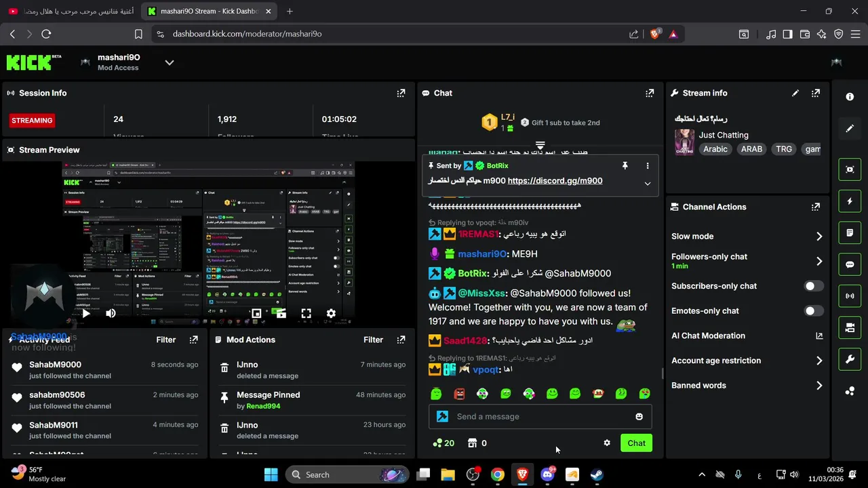Enable picture-in-picture on stream preview
This screenshot has width=868, height=488.
tap(256, 313)
